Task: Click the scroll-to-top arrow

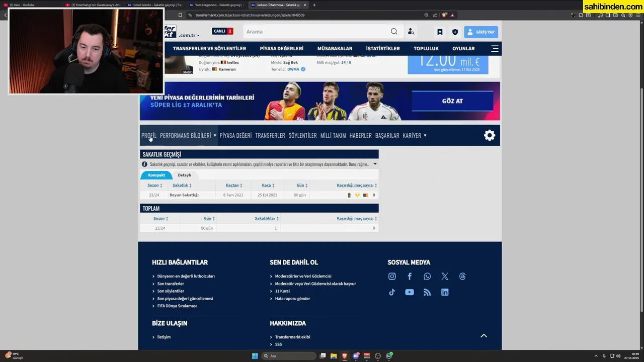Action: [x=484, y=336]
